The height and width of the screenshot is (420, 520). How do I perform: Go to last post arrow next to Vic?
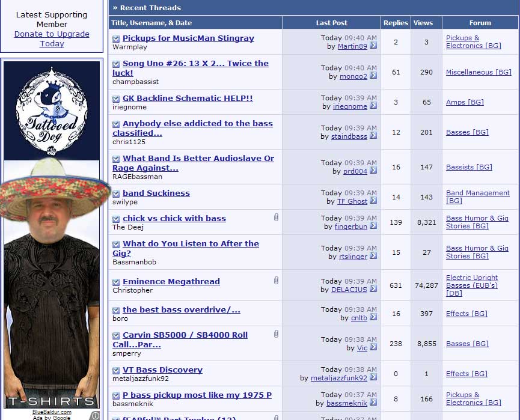point(373,347)
